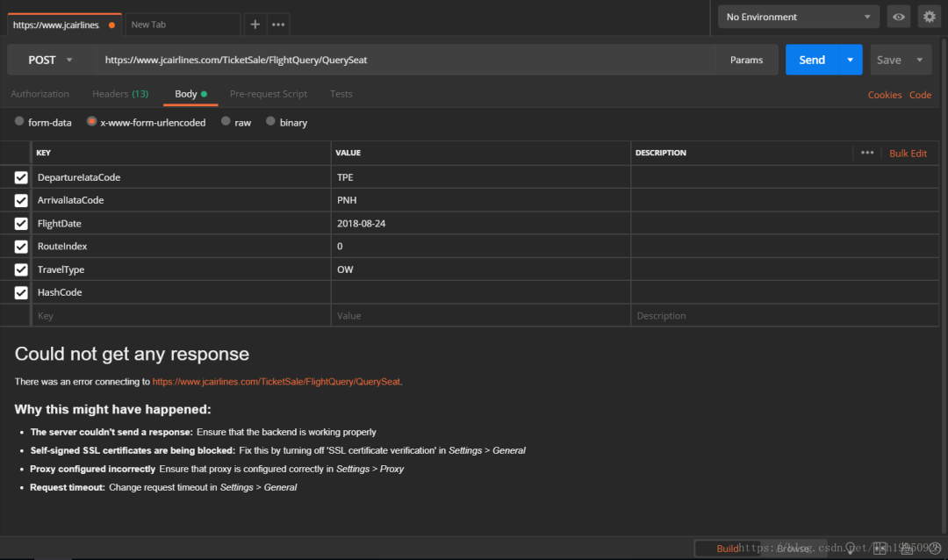The image size is (948, 560).
Task: Click the new Value placeholder field
Action: click(481, 316)
